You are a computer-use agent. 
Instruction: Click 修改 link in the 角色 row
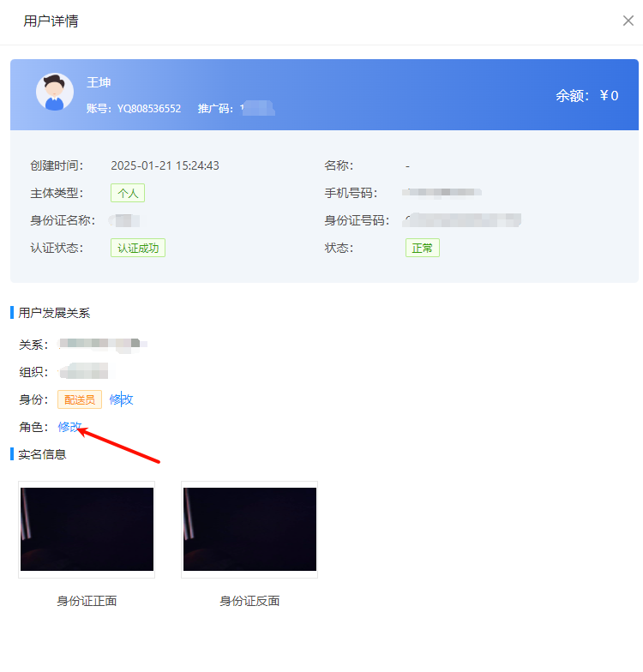tap(69, 427)
